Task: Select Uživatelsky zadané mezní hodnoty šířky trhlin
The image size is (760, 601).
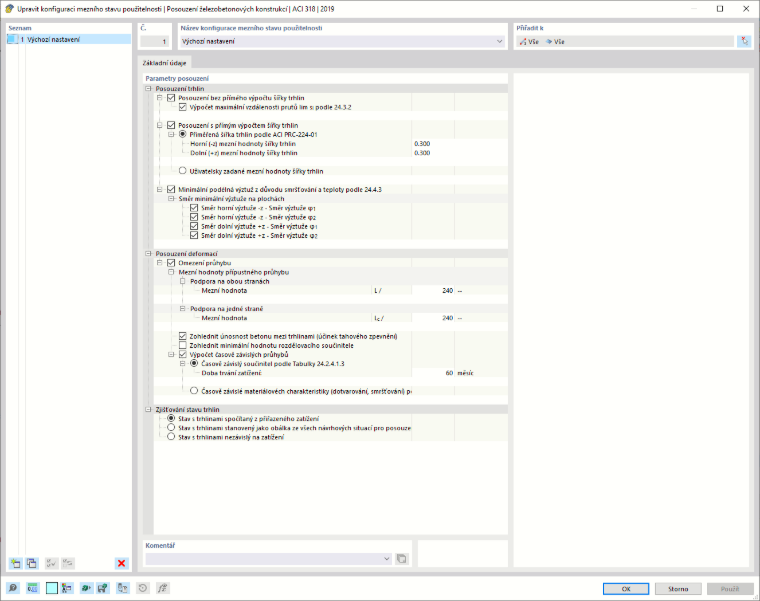Action: click(183, 171)
